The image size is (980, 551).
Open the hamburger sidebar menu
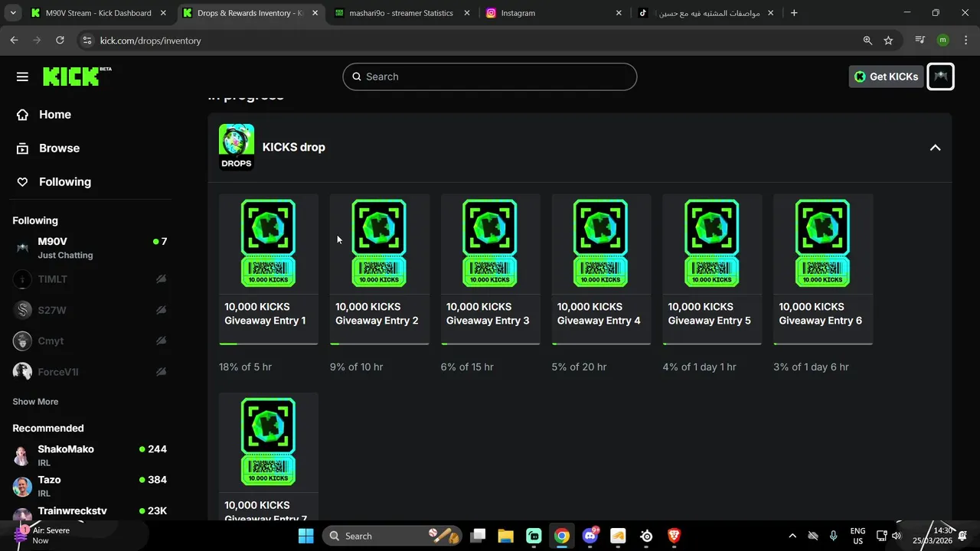tap(22, 77)
